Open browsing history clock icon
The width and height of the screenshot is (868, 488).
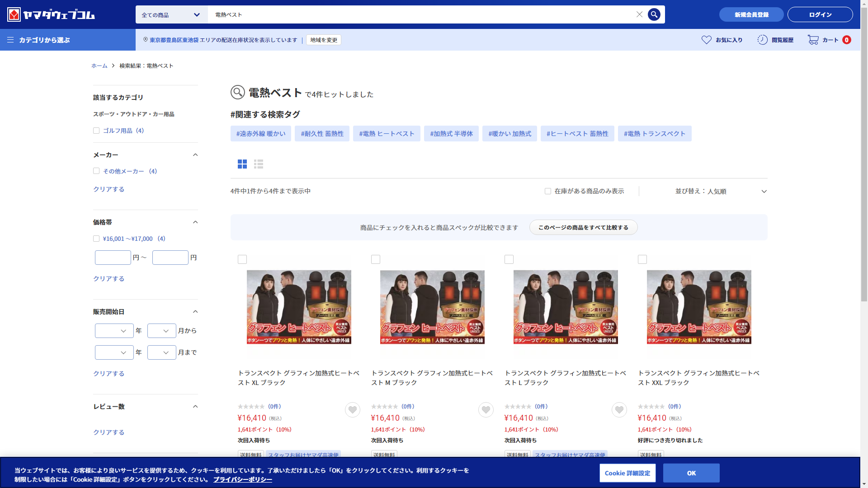click(x=762, y=40)
